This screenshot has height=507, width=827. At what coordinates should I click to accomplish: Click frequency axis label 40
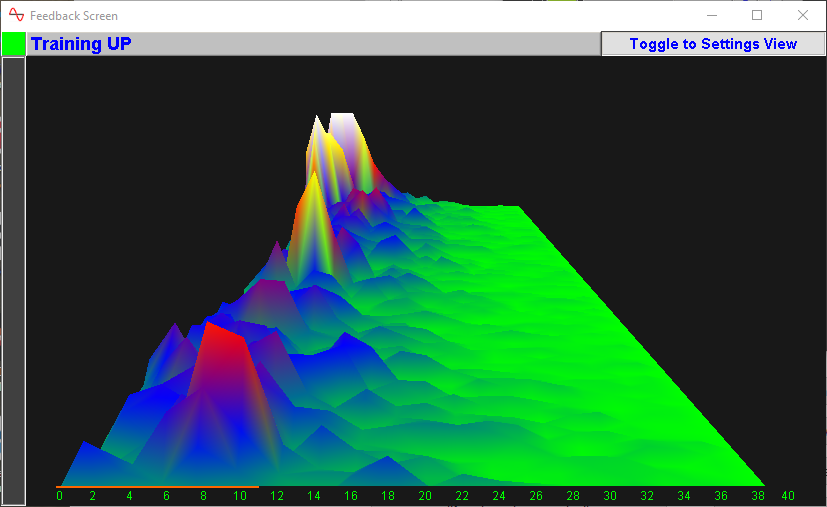(x=788, y=496)
